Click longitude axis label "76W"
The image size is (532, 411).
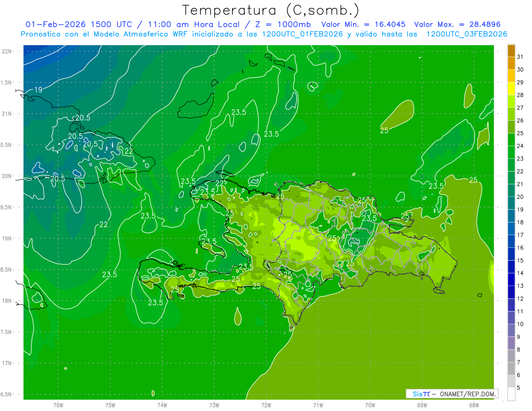pyautogui.click(x=58, y=406)
